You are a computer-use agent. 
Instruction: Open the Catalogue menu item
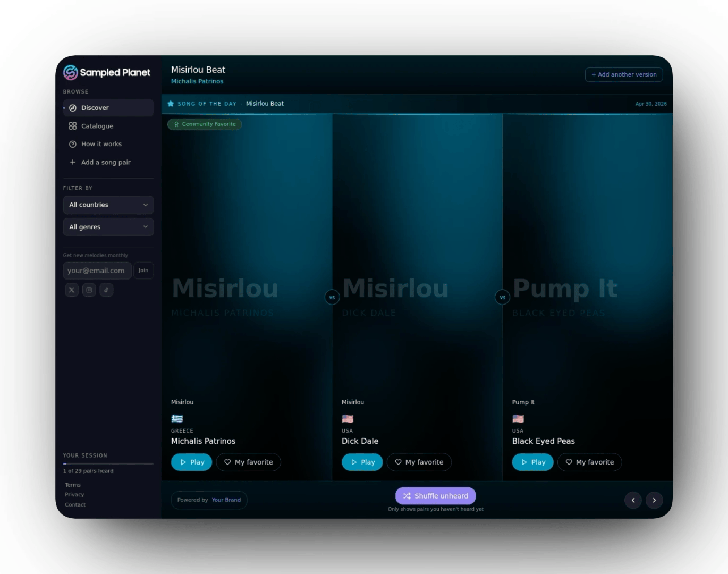97,126
